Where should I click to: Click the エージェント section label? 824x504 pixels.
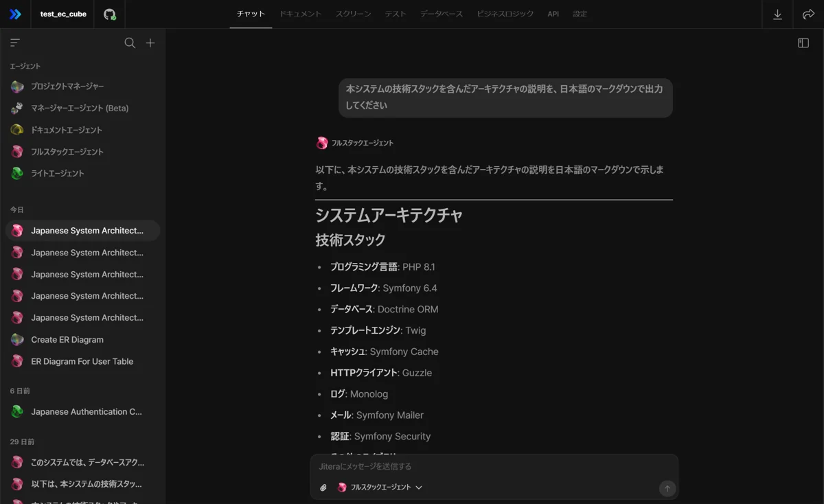25,66
